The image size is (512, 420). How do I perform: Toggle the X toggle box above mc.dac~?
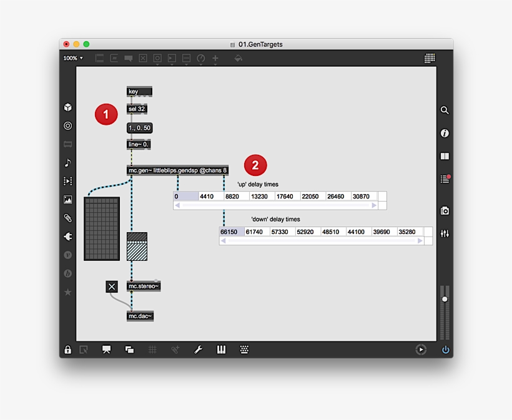coord(111,286)
